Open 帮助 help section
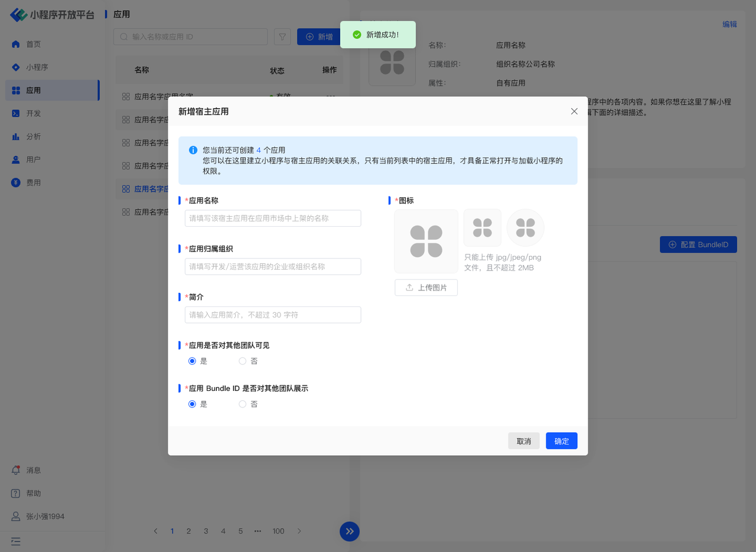This screenshot has height=552, width=756. (x=17, y=493)
